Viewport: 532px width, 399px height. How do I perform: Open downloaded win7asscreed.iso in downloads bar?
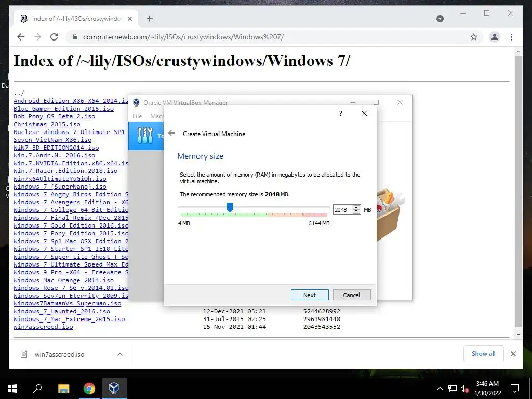pyautogui.click(x=59, y=354)
